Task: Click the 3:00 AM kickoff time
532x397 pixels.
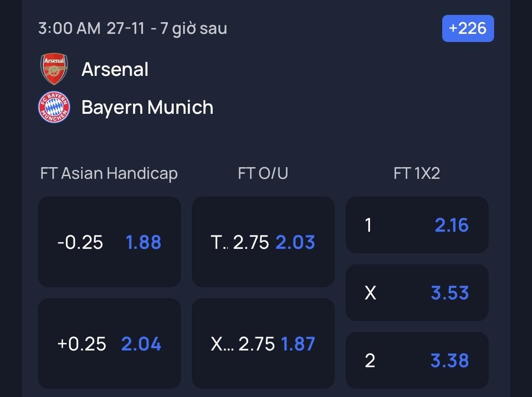Action: point(69,28)
